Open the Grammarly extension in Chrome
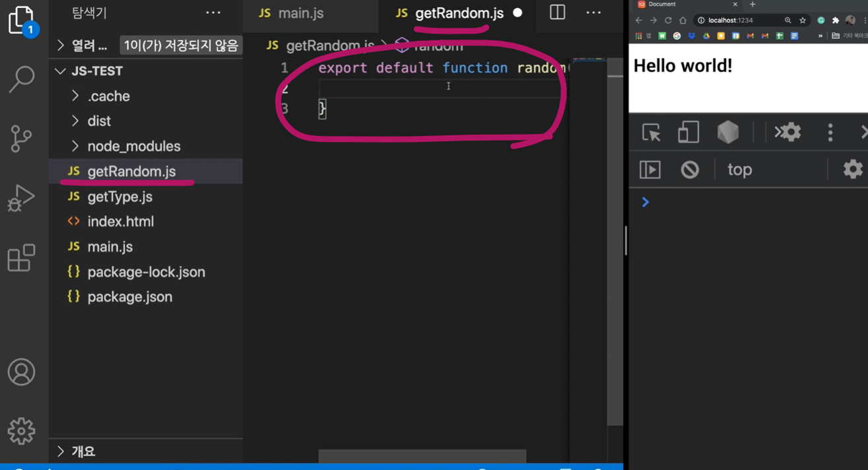 click(821, 20)
